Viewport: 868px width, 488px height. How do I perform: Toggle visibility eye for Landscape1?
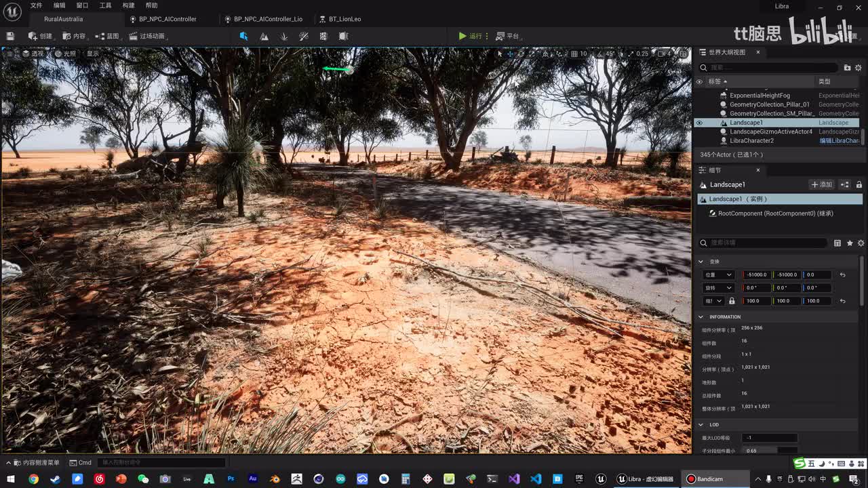699,123
